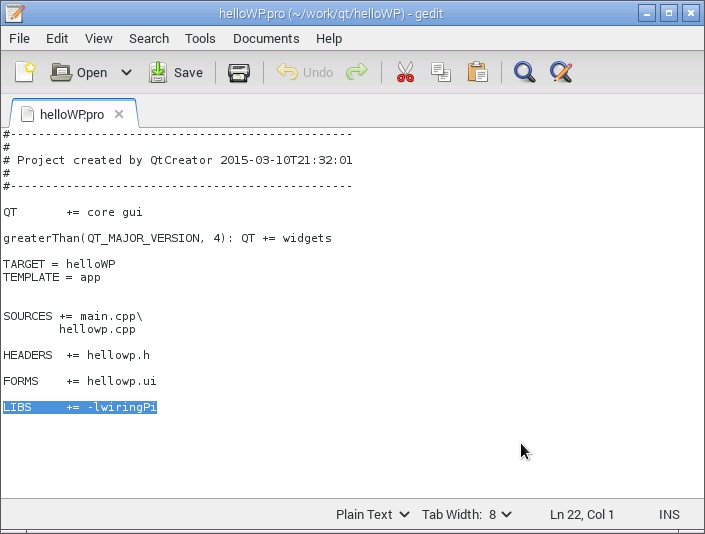Click the Undo button
Image resolution: width=705 pixels, height=534 pixels.
[306, 72]
